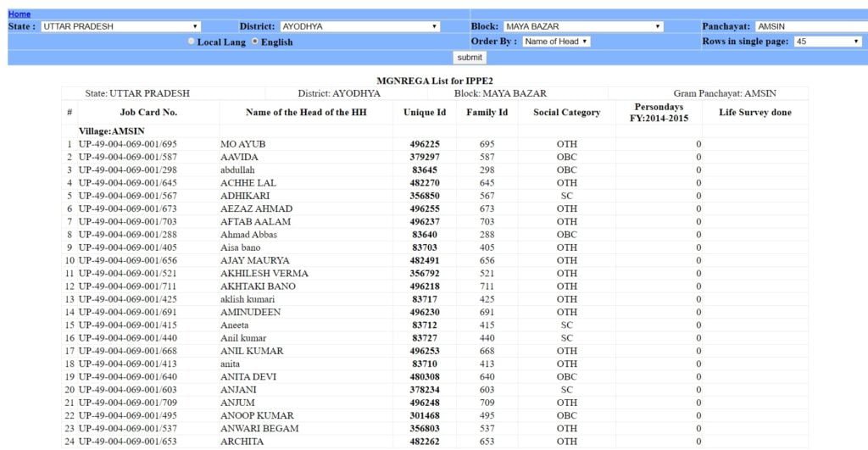Click the Unique Id column header
The width and height of the screenshot is (868, 450).
coord(425,113)
